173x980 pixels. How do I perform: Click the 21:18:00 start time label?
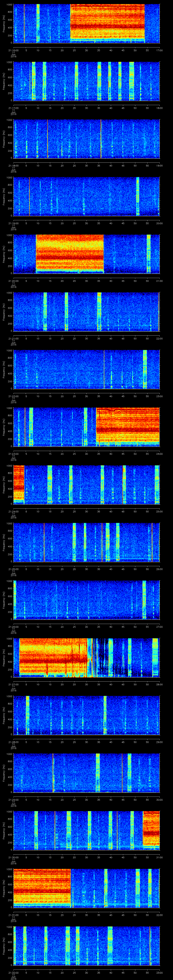[13, 166]
